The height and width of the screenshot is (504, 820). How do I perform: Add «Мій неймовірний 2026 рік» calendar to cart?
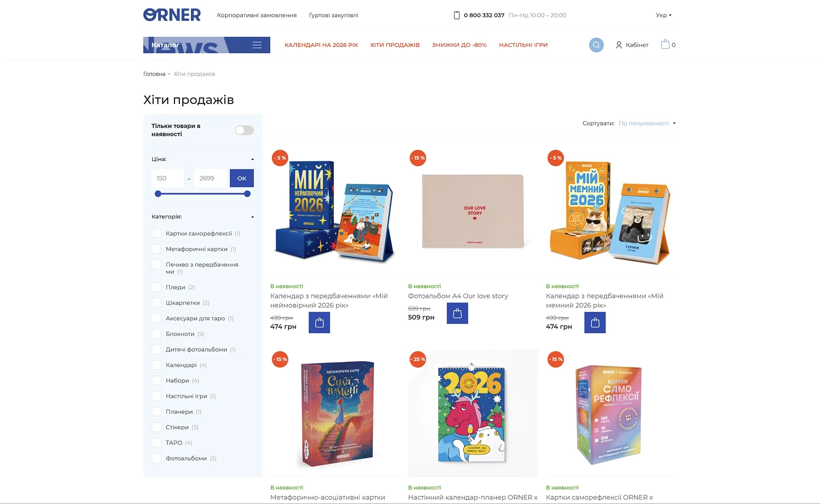(x=319, y=323)
